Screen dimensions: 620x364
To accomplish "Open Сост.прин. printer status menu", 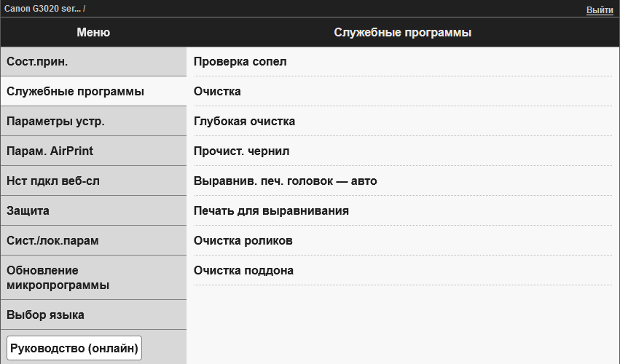I will [93, 62].
